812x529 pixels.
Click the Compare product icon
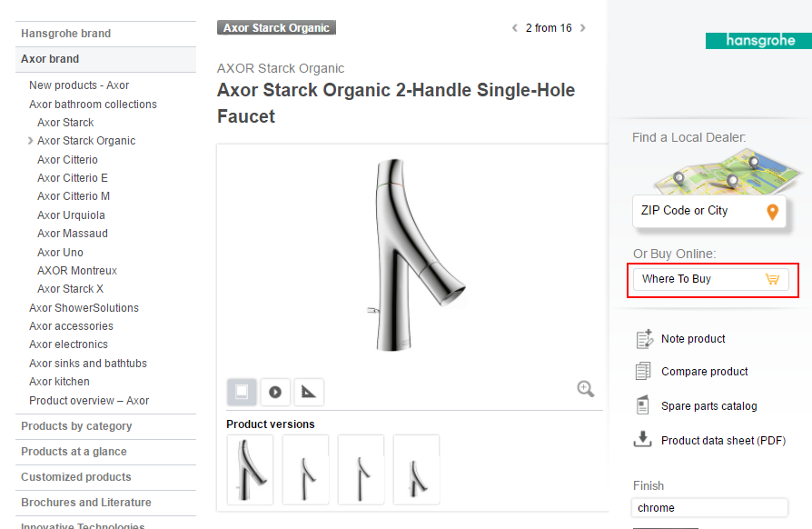tap(644, 371)
